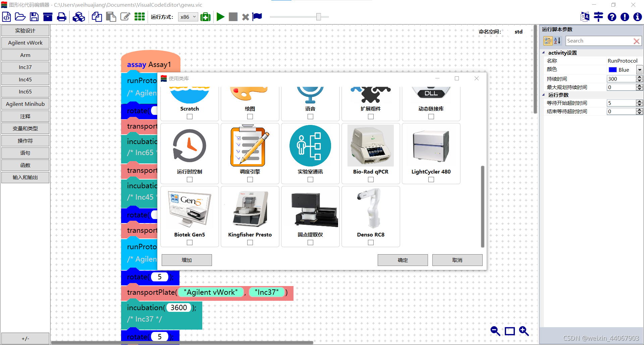The width and height of the screenshot is (644, 345).
Task: Save the file with floppy disk icon
Action: coord(34,17)
